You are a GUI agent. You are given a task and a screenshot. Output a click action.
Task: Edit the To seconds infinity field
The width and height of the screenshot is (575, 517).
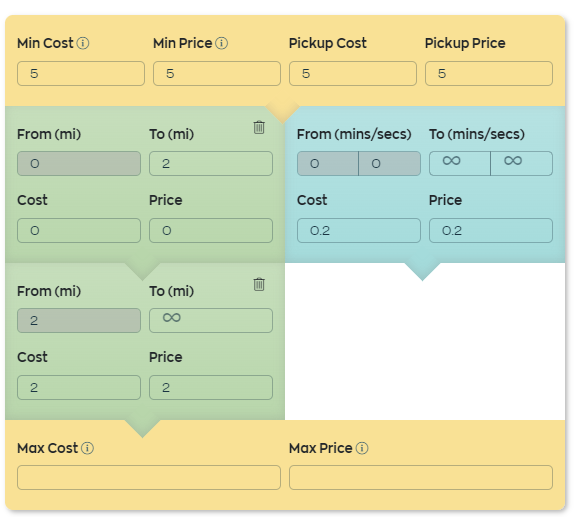click(521, 164)
